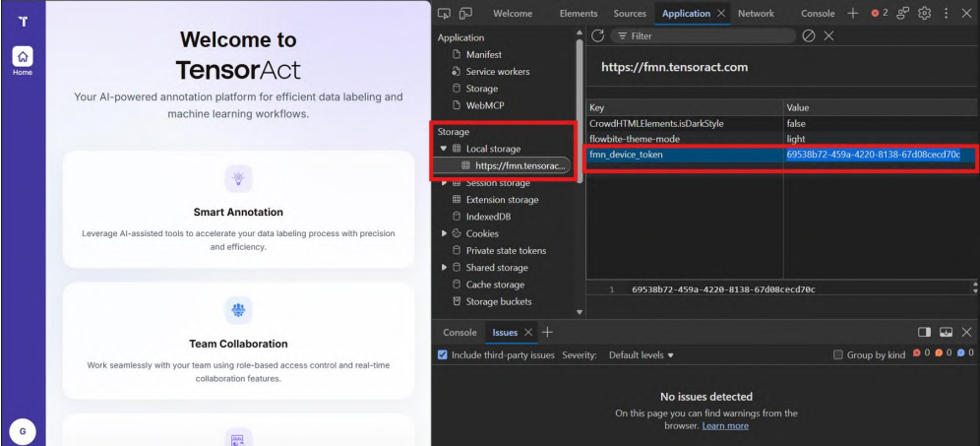
Task: Select the Extension storage item
Action: pyautogui.click(x=502, y=200)
